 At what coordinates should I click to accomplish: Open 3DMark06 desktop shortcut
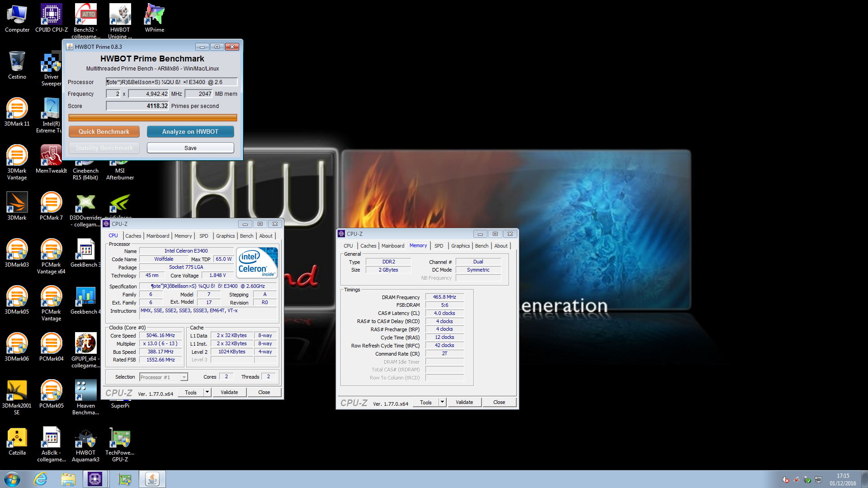17,347
